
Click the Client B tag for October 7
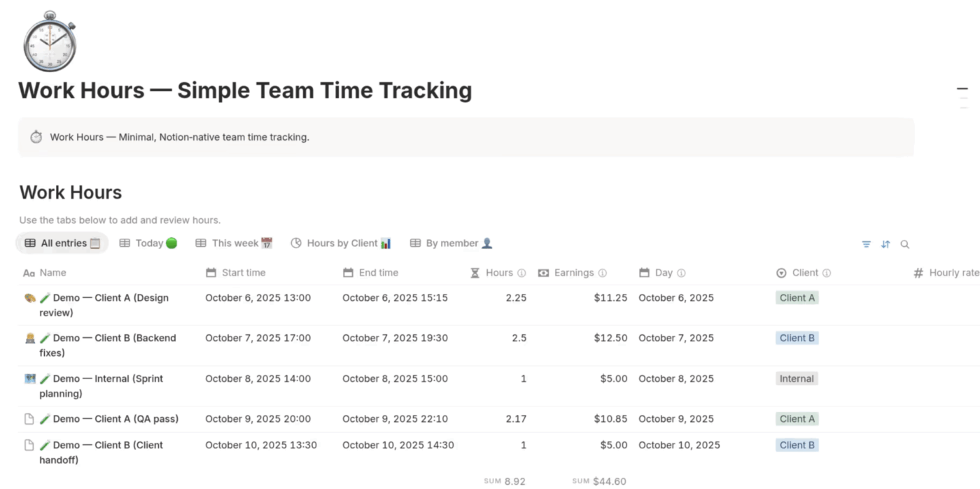click(797, 338)
